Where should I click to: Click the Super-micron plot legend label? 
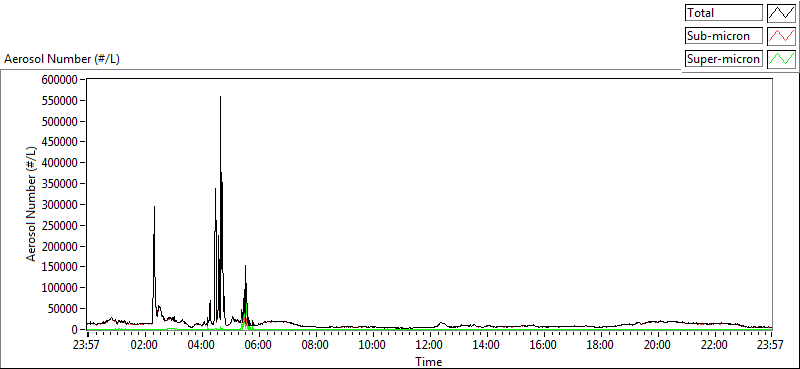point(723,59)
